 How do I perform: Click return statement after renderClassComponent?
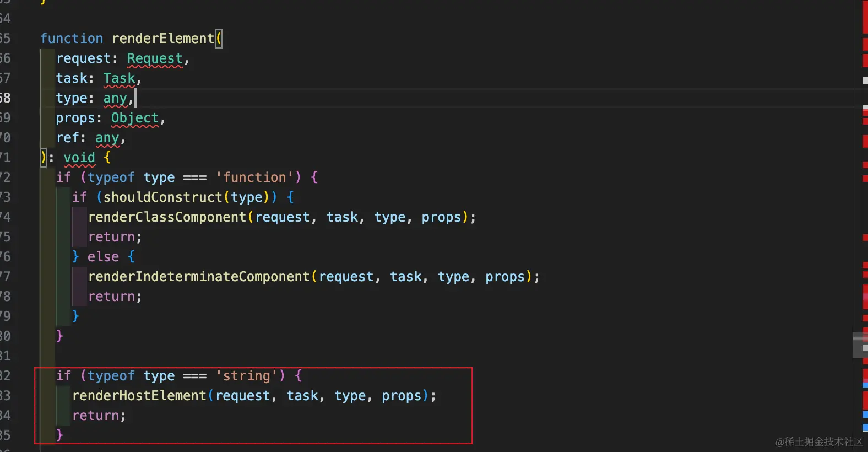point(115,237)
